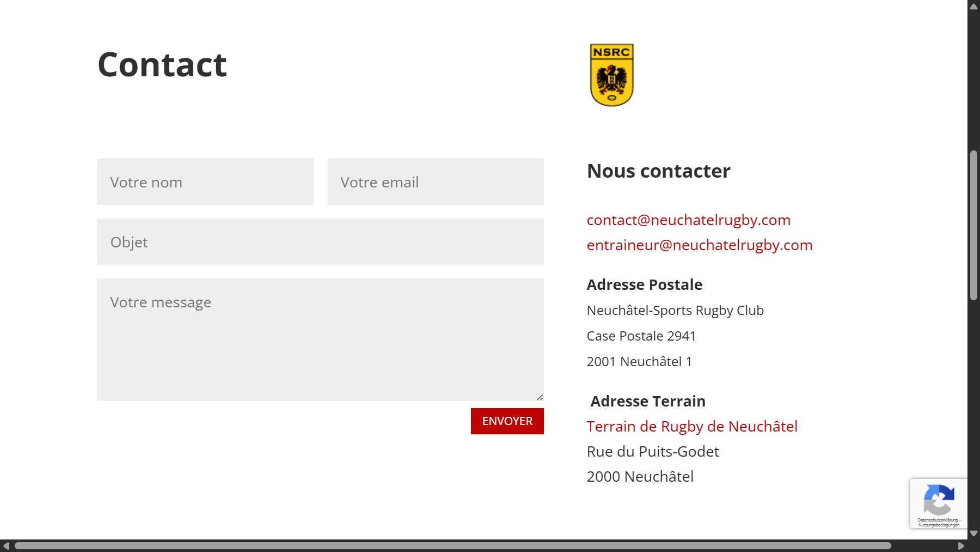The height and width of the screenshot is (552, 980).
Task: Focus the "Votre nom" field
Action: (x=205, y=182)
